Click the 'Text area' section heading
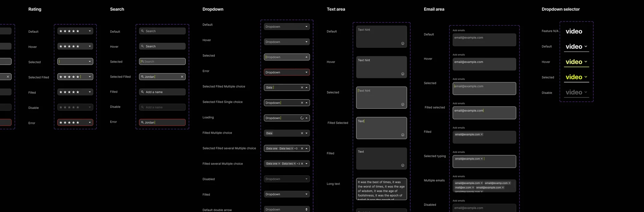 (336, 9)
